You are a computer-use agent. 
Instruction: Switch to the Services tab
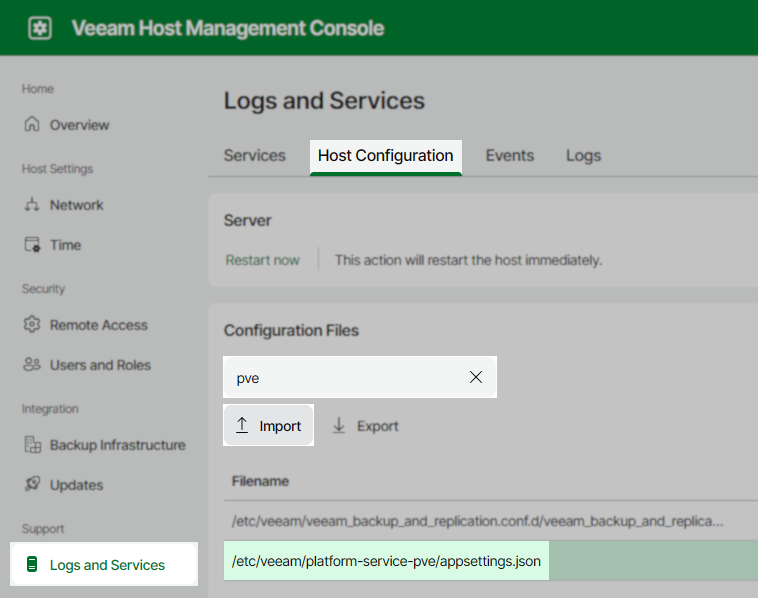255,156
